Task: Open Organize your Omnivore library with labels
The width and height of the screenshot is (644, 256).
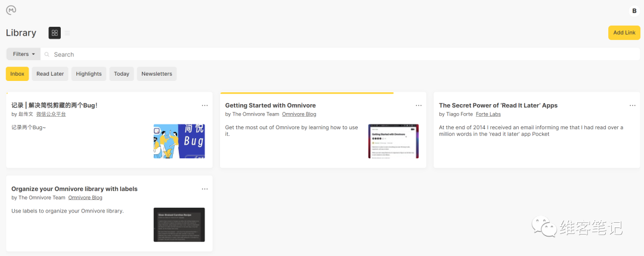Action: click(75, 189)
